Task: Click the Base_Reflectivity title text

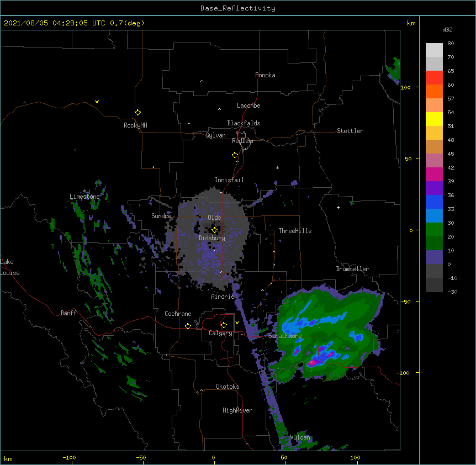Action: tap(238, 8)
